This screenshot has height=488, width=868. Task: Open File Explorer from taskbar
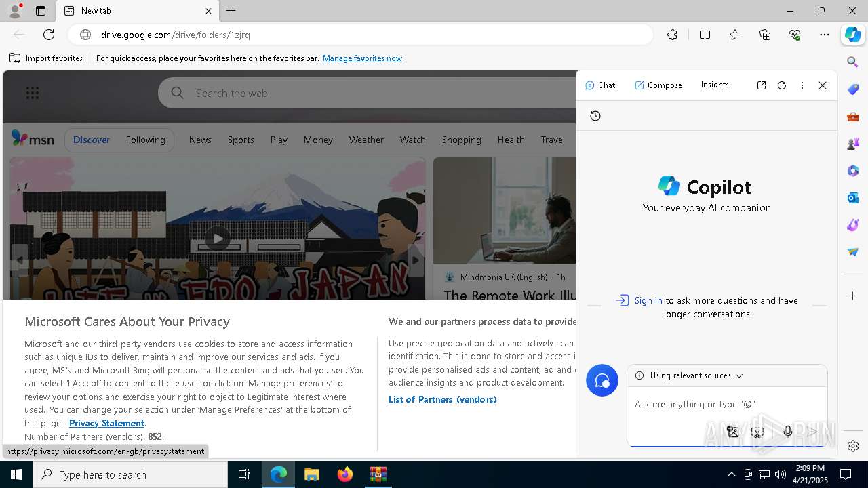tap(311, 474)
